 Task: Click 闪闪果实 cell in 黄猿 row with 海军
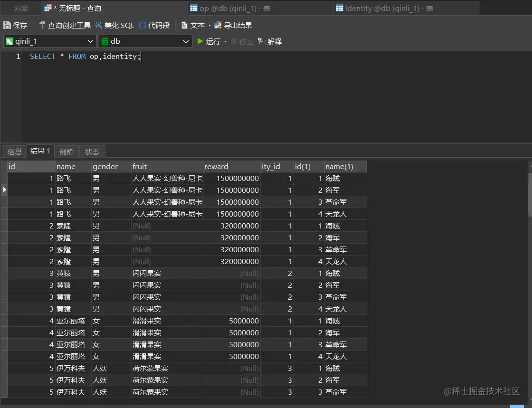[167, 285]
